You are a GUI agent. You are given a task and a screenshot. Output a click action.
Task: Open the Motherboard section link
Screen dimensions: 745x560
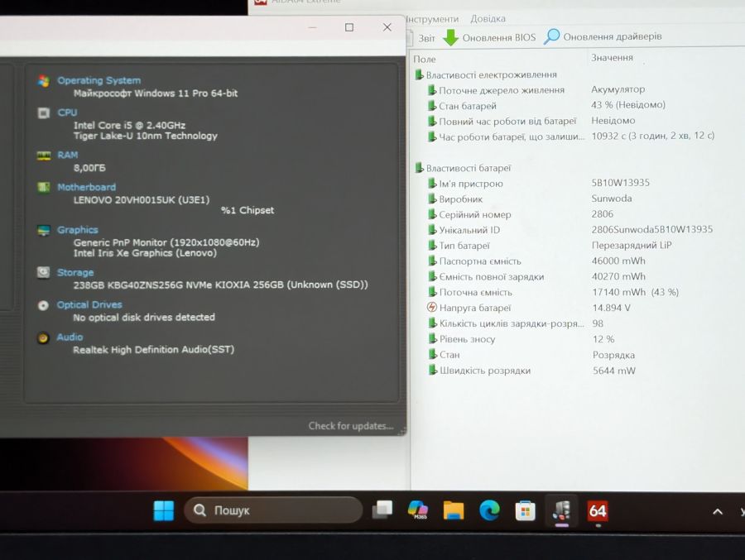86,187
